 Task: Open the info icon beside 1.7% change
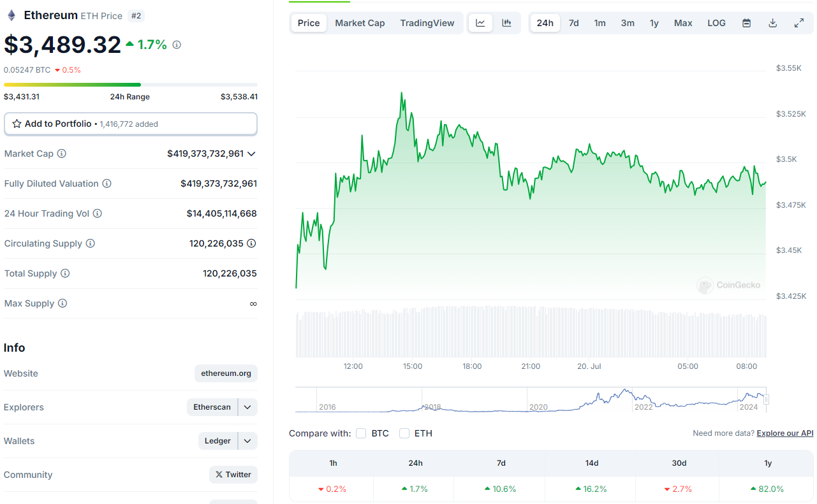[177, 45]
